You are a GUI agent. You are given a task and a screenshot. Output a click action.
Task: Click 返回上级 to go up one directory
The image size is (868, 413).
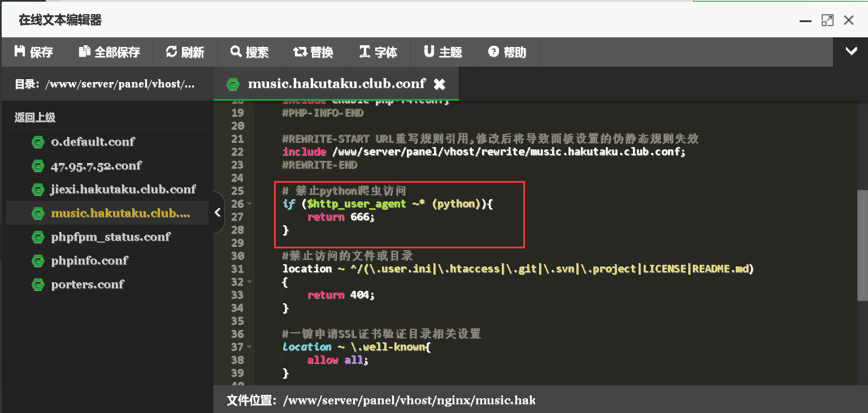pyautogui.click(x=35, y=118)
